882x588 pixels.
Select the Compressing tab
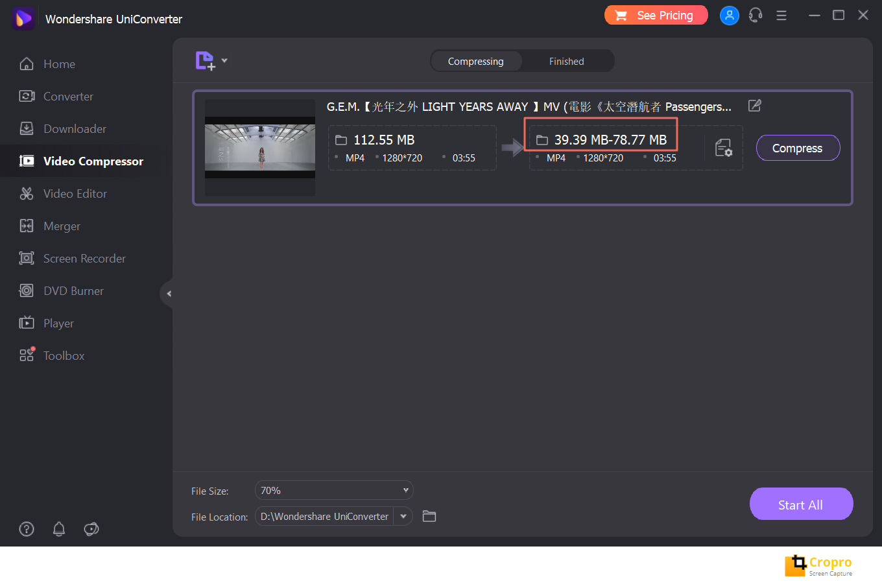(x=476, y=61)
